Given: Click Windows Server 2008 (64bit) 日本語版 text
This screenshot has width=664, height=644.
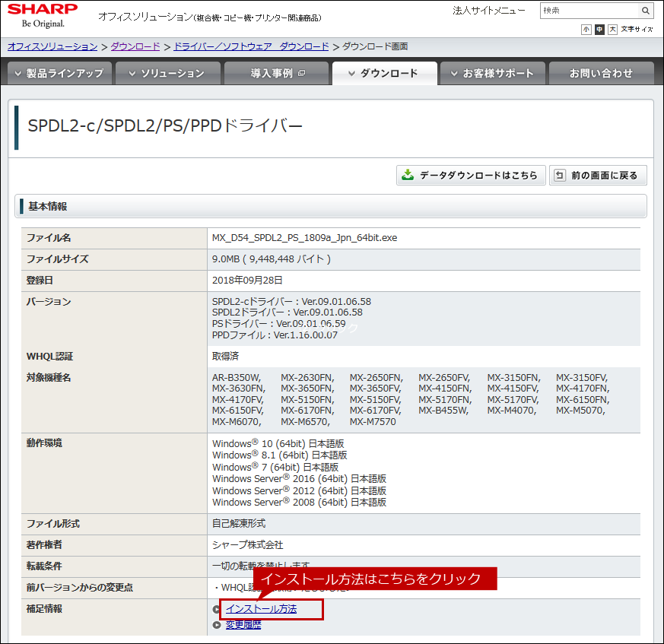Looking at the screenshot, I should coord(299,502).
